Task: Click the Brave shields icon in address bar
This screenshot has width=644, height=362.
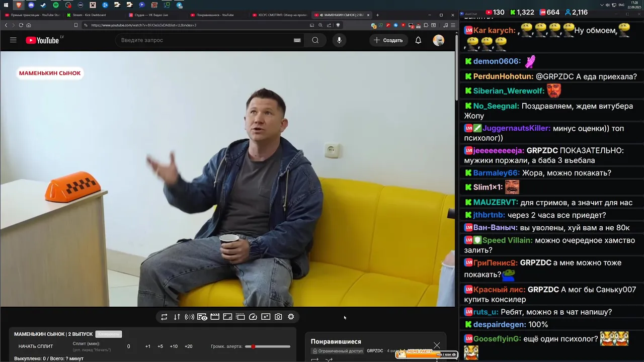Action: [x=338, y=25]
